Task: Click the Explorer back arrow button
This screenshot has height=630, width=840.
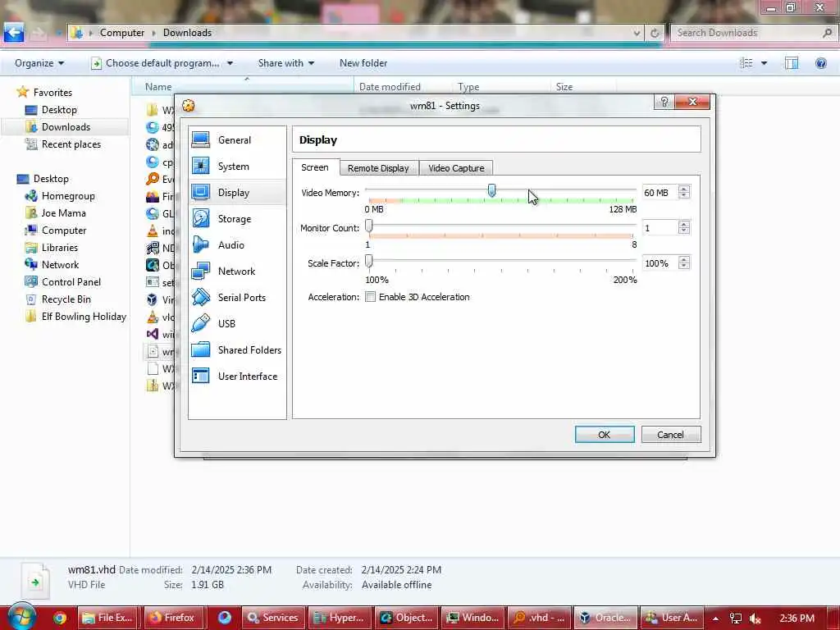Action: tap(14, 33)
